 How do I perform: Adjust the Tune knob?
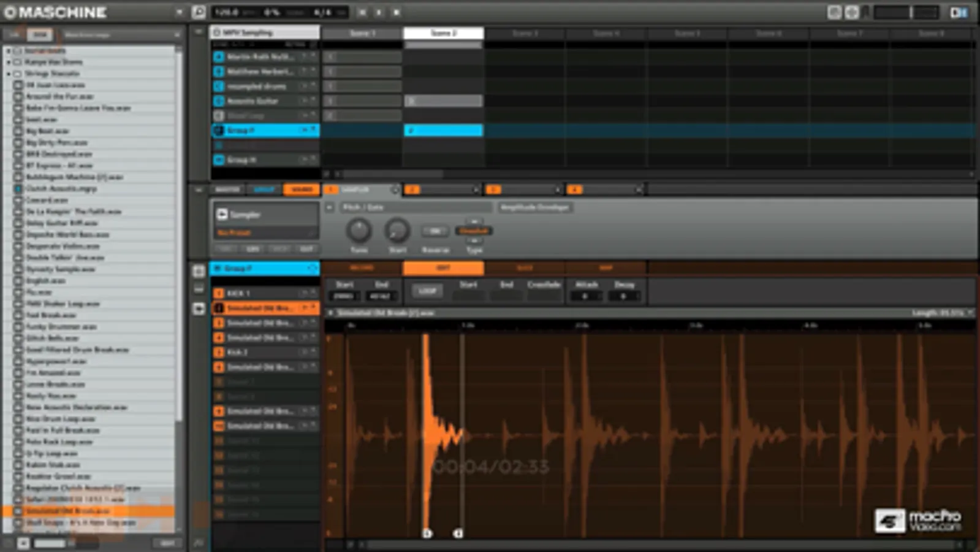point(359,231)
